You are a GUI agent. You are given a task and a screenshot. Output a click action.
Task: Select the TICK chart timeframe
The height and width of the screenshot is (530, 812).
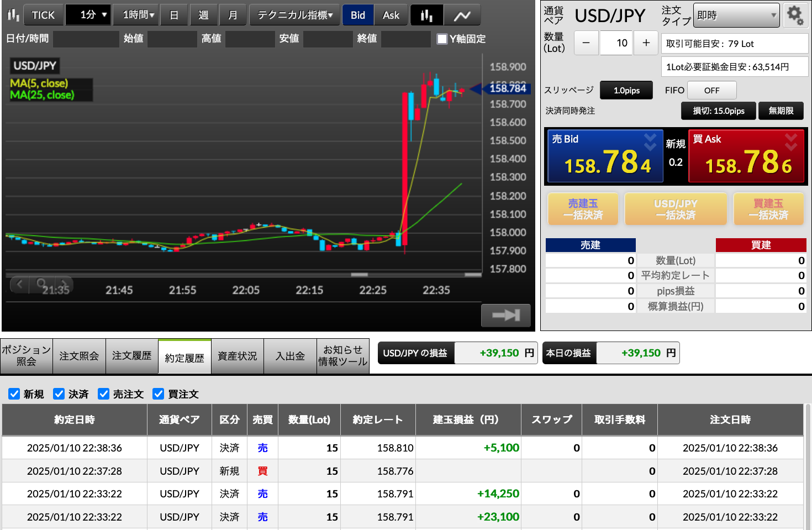tap(43, 15)
